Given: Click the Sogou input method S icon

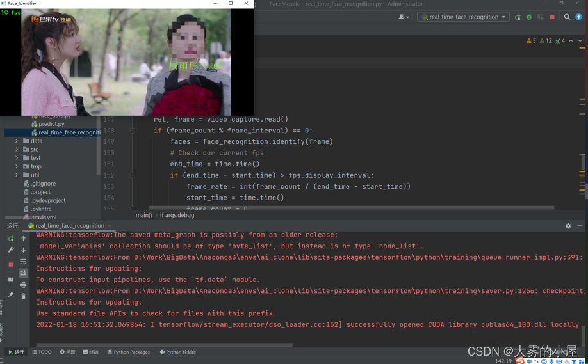Looking at the screenshot, I should coord(519,361).
